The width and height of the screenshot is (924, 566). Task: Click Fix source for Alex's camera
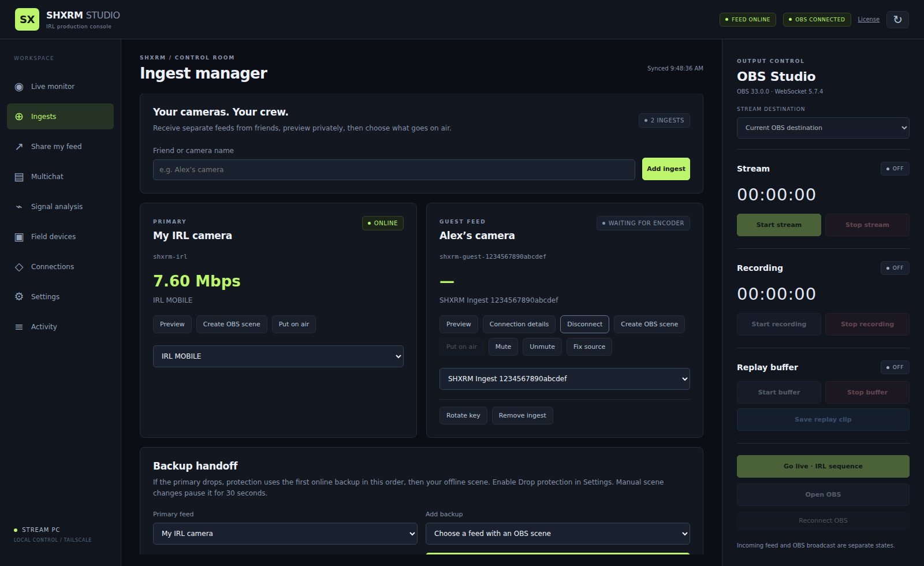(589, 347)
